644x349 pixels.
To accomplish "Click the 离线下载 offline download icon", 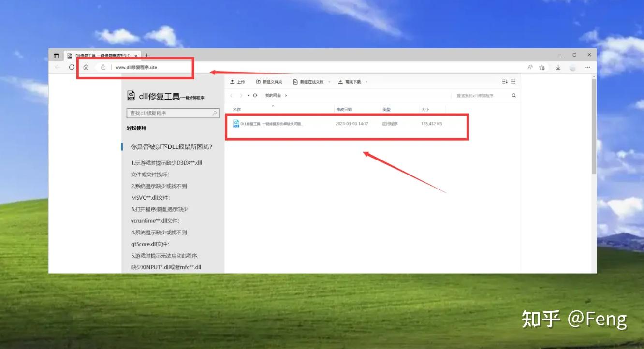I will [340, 81].
